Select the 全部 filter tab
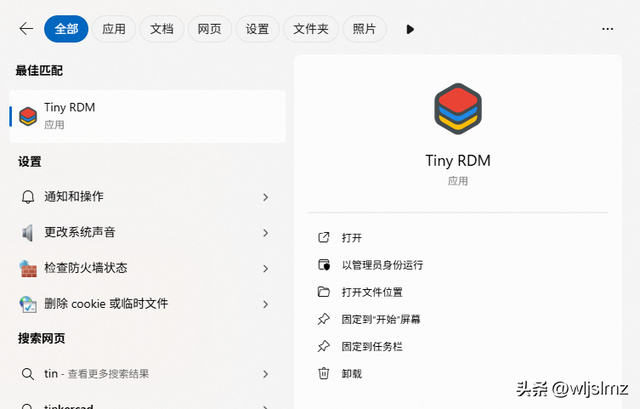 [66, 29]
